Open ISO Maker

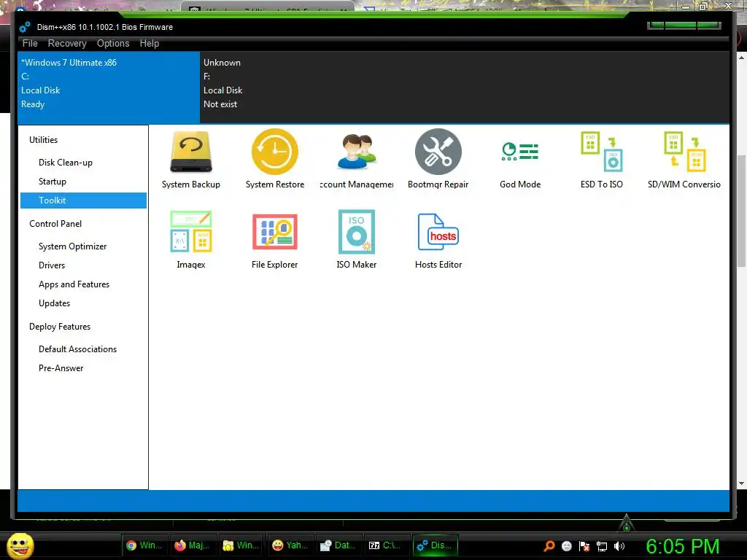tap(356, 239)
